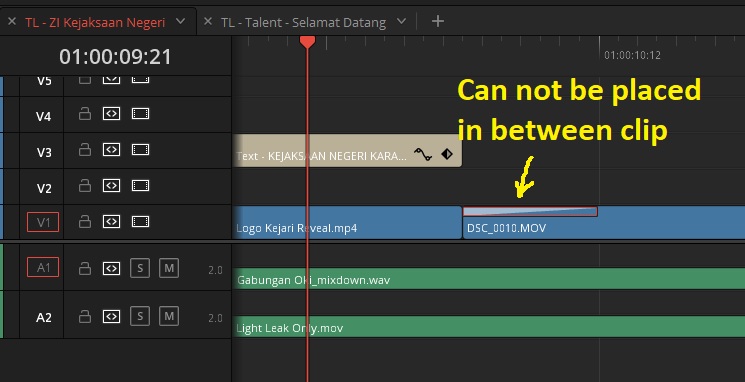Screen dimensions: 745x382
Task: Select the Logo Kejari Reveal.mp4 clip
Action: [x=347, y=222]
